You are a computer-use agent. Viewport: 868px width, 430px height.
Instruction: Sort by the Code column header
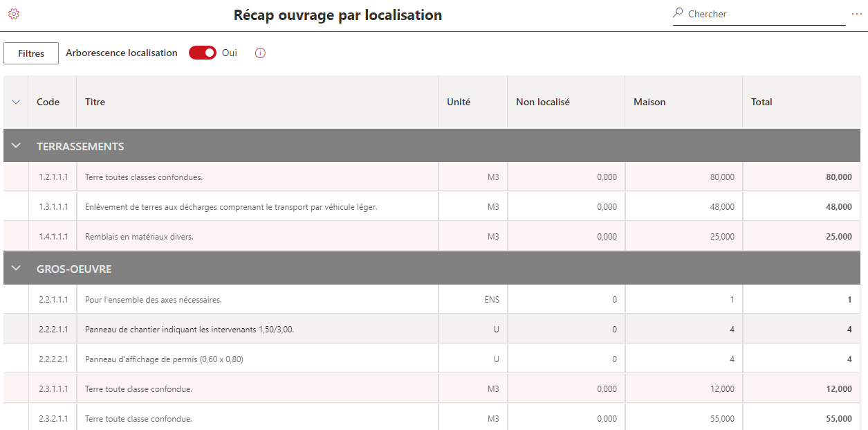point(48,102)
